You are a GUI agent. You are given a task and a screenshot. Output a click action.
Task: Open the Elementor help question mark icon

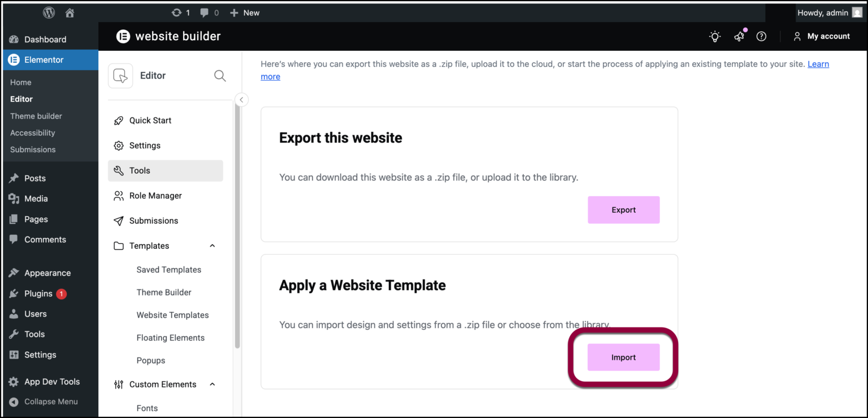click(761, 36)
